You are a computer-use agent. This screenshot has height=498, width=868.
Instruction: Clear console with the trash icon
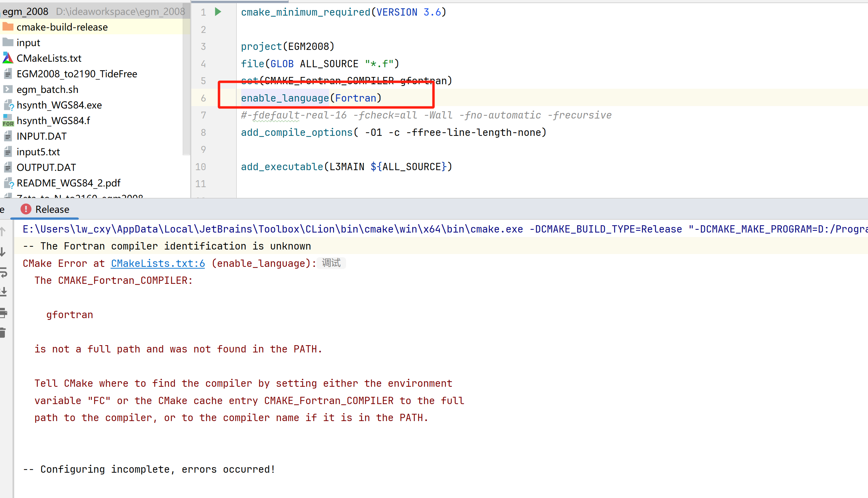point(3,333)
